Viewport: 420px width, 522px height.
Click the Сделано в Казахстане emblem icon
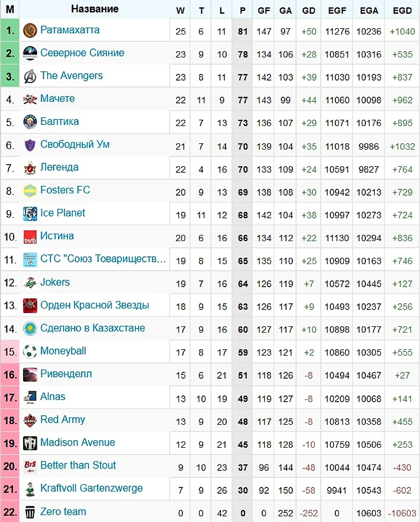[30, 329]
